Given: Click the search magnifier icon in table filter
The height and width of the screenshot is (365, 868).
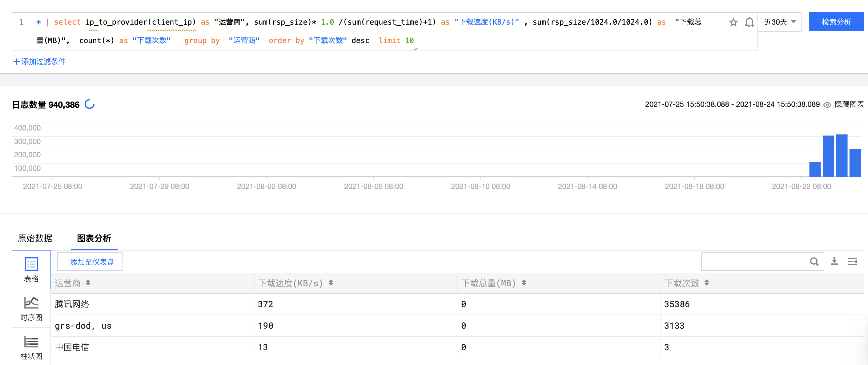Looking at the screenshot, I should 814,262.
